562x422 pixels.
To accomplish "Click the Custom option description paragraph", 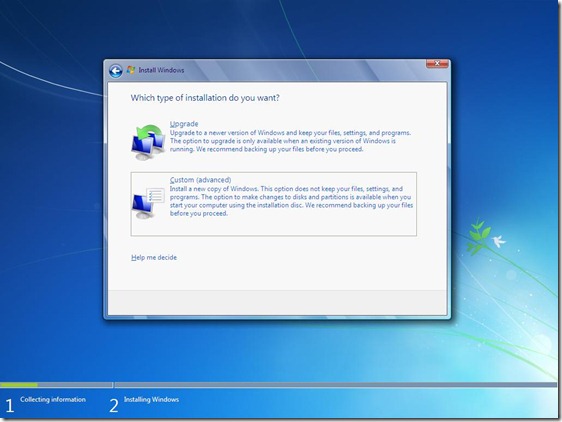I will [x=291, y=201].
